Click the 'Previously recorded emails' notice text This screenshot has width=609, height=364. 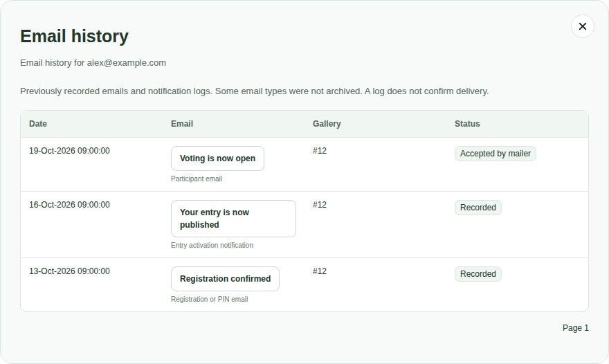point(255,91)
